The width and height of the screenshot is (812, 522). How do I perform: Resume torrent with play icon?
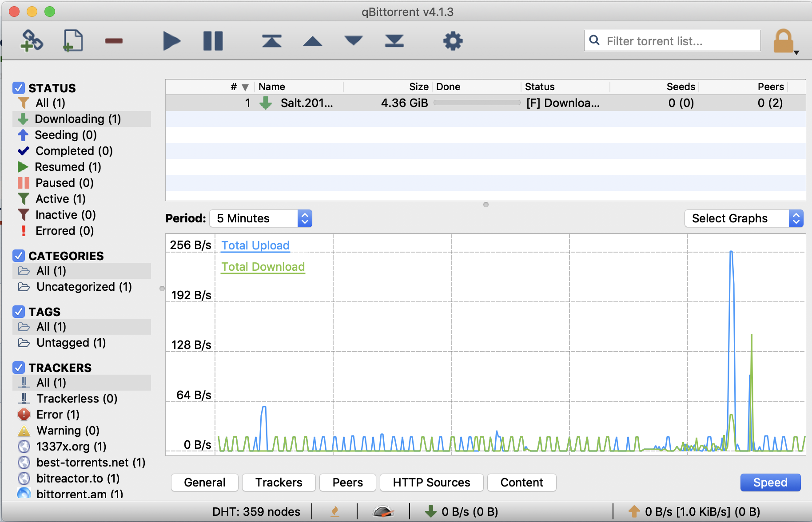[172, 41]
